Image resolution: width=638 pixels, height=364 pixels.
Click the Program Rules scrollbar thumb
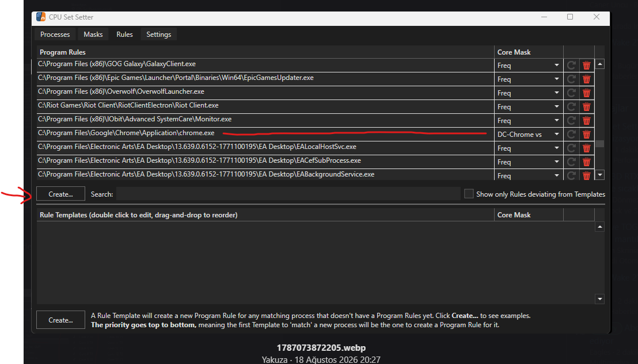599,144
